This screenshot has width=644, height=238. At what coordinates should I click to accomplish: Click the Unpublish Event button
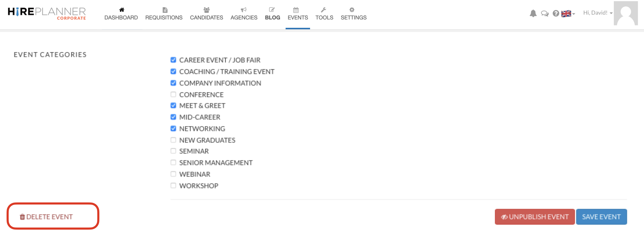tap(535, 217)
